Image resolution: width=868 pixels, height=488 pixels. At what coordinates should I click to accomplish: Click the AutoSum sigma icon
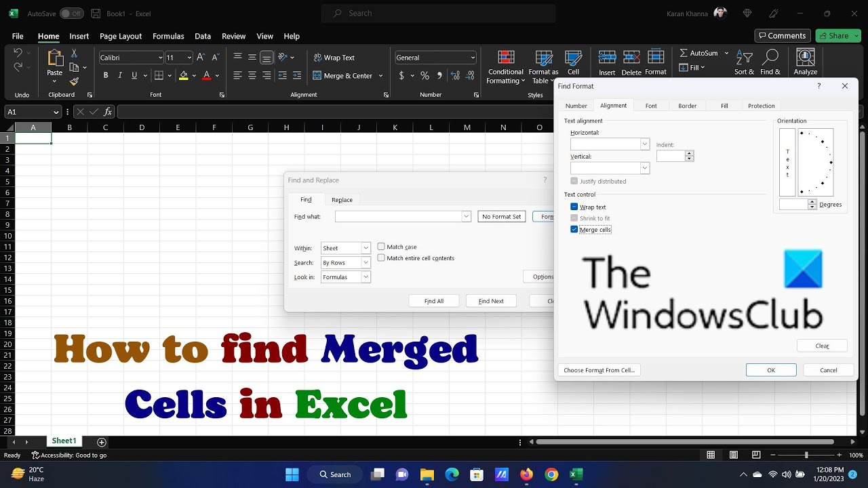click(x=684, y=53)
